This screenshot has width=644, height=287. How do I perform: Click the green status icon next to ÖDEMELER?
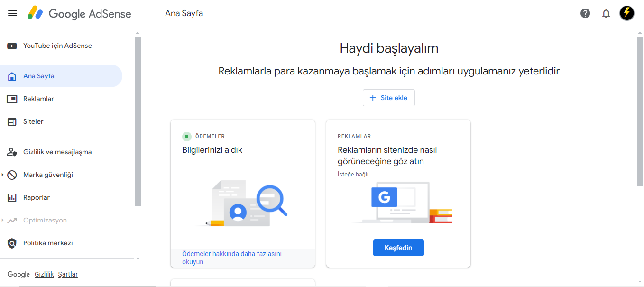[x=187, y=137]
